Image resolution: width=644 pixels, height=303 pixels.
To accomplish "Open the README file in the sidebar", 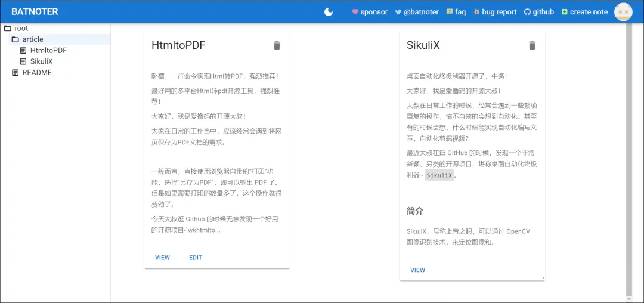I will click(x=36, y=73).
